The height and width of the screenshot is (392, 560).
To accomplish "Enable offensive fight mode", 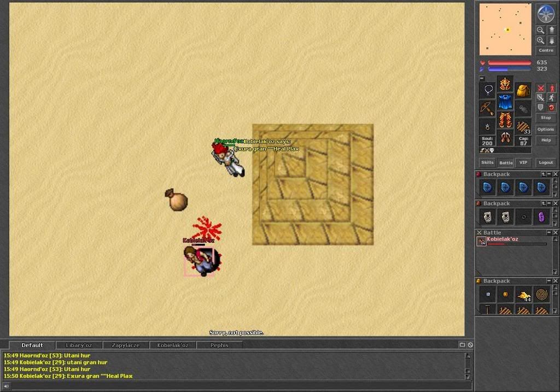I will click(541, 88).
